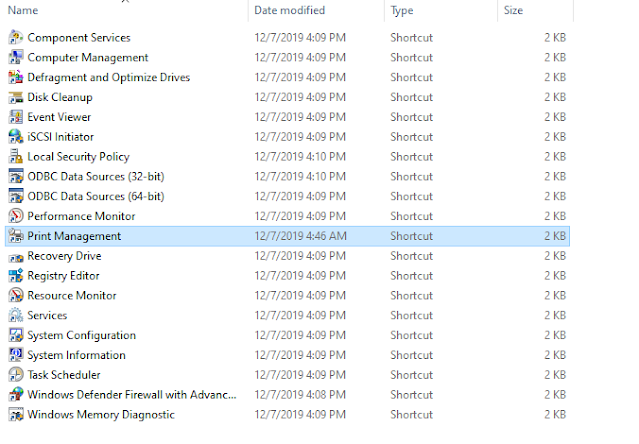Click the Print Management printer icon

click(16, 236)
